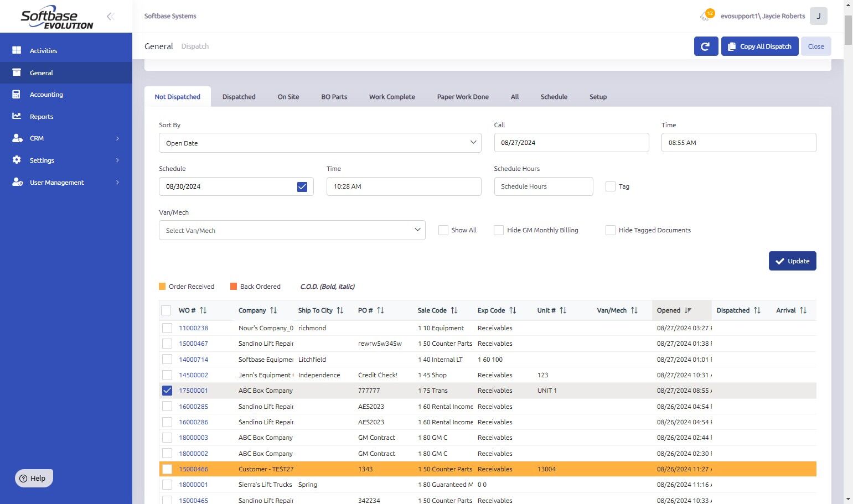Click the Opened column sort icon

(688, 310)
